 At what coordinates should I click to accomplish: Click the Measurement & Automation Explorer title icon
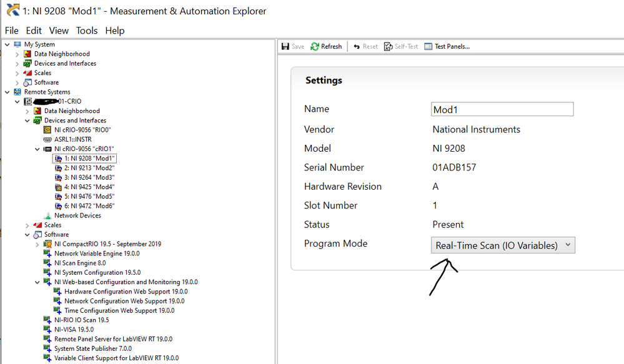tap(12, 11)
